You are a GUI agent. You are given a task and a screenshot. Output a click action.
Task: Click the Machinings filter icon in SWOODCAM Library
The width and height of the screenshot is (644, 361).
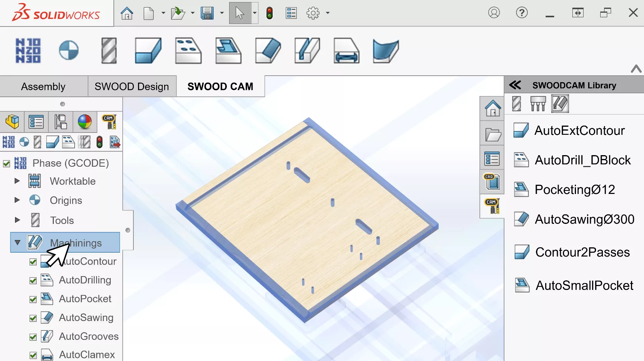560,104
